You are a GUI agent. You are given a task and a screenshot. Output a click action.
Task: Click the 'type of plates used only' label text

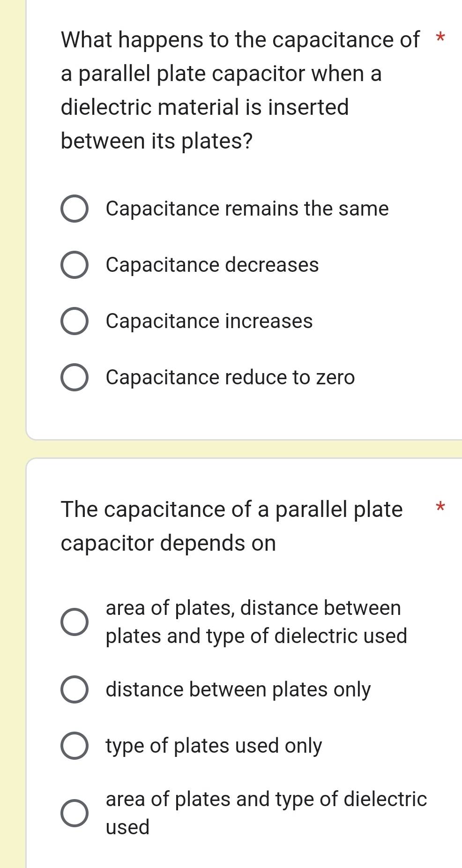click(x=214, y=746)
